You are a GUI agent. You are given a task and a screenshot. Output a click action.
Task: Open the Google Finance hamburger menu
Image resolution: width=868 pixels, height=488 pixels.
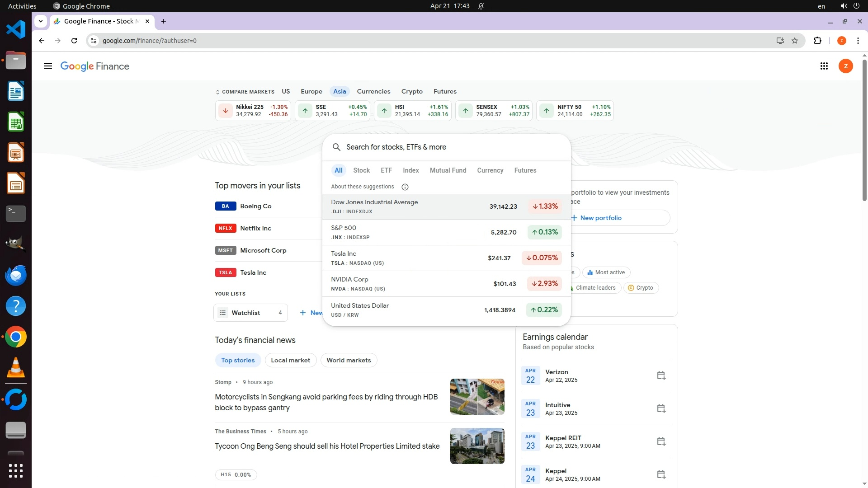click(x=48, y=66)
